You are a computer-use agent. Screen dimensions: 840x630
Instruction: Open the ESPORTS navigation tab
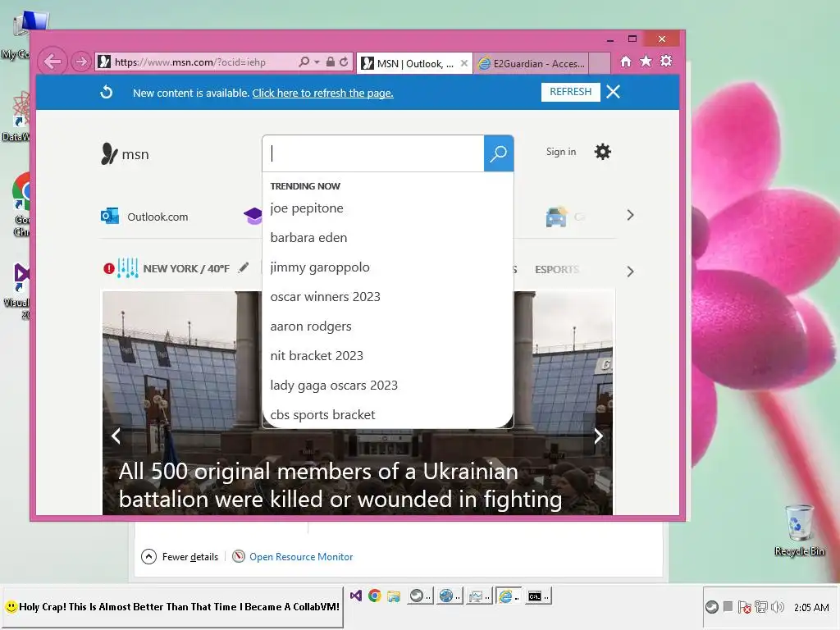click(x=557, y=269)
